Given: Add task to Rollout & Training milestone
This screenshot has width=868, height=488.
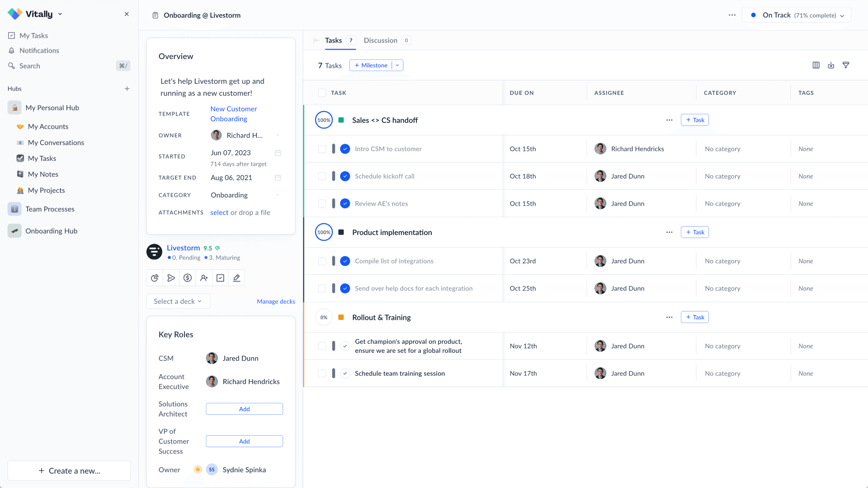Looking at the screenshot, I should click(x=695, y=317).
